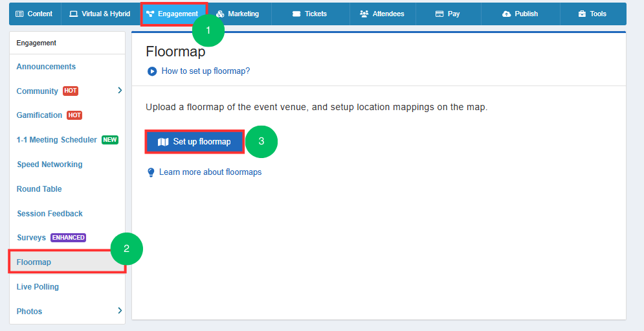Open the Tools tab

[593, 14]
